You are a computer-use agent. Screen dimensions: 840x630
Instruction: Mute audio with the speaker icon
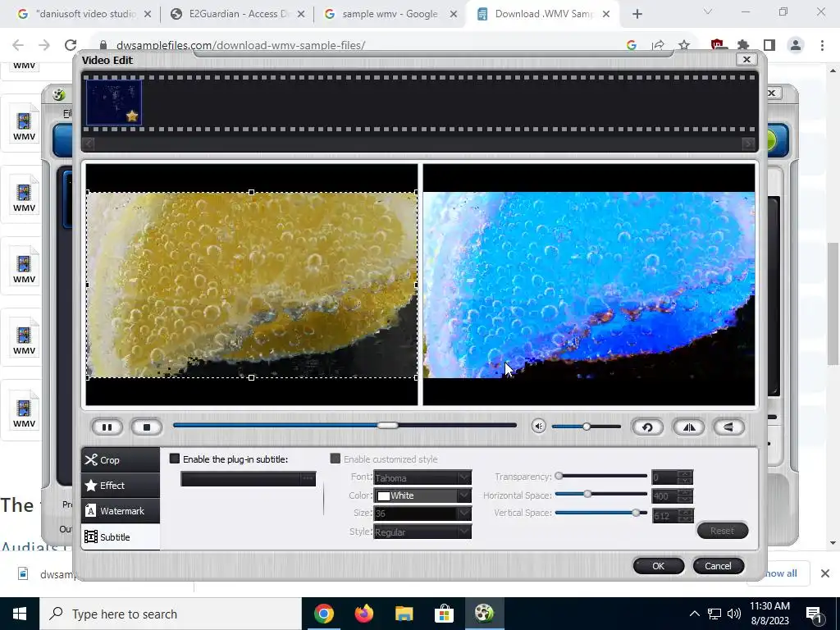coord(538,427)
